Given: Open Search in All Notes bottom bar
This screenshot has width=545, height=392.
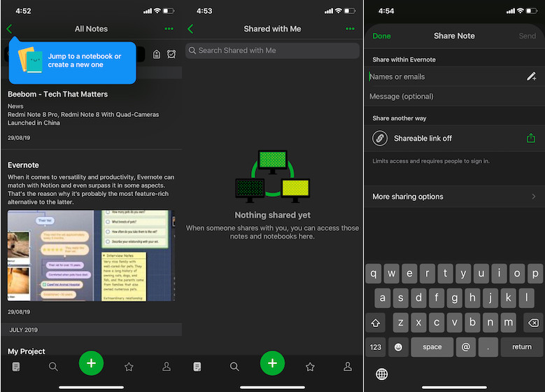Looking at the screenshot, I should pos(53,367).
